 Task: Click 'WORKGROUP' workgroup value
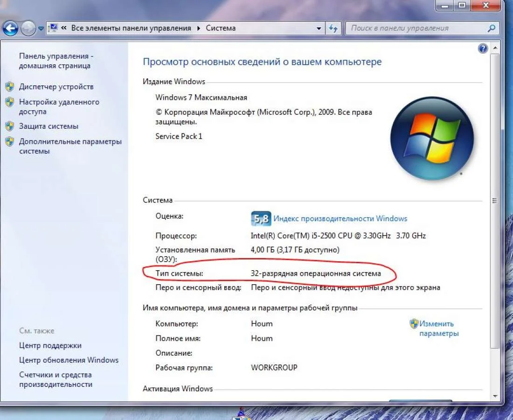pos(274,368)
